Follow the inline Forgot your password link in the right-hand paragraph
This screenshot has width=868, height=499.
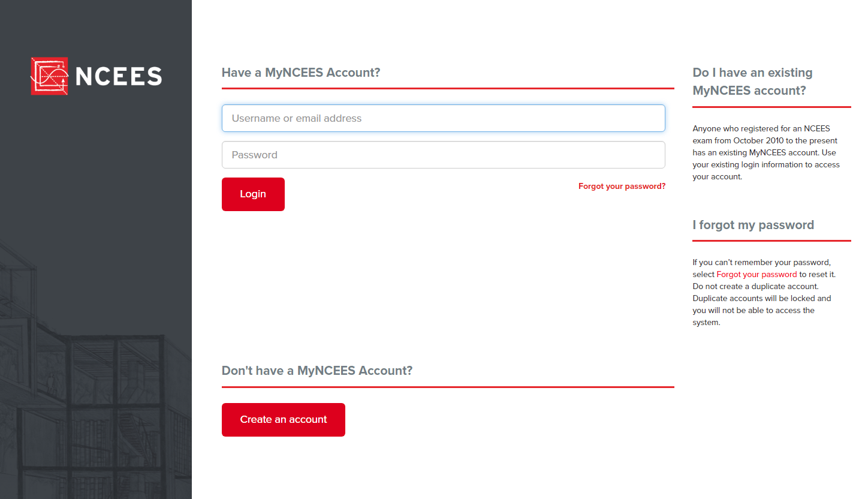tap(757, 274)
